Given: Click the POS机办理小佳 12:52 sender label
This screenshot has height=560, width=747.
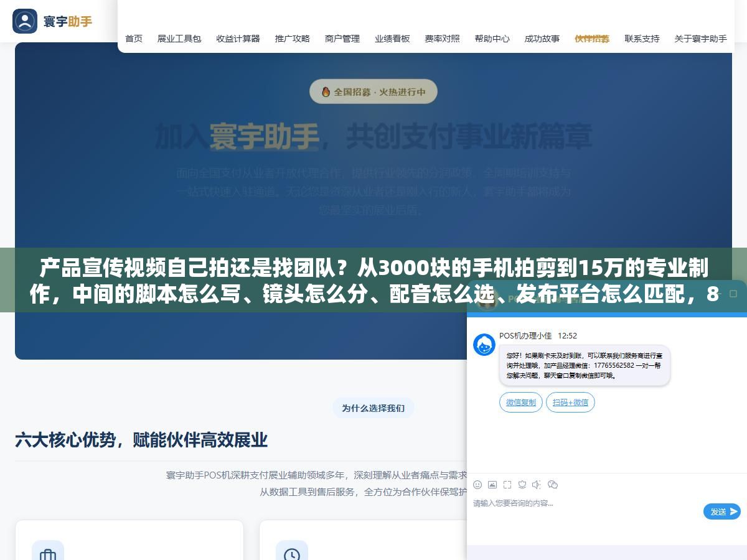Looking at the screenshot, I should [538, 335].
